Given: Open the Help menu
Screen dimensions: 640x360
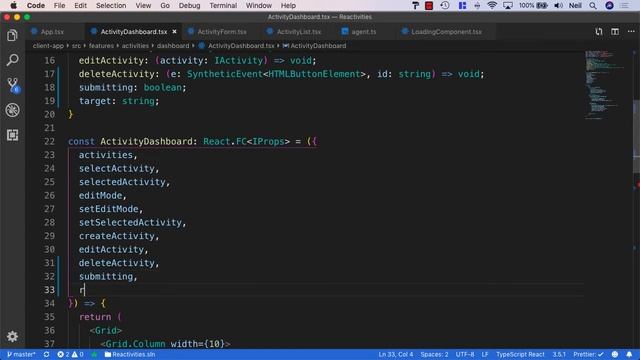Looking at the screenshot, I should point(288,5).
